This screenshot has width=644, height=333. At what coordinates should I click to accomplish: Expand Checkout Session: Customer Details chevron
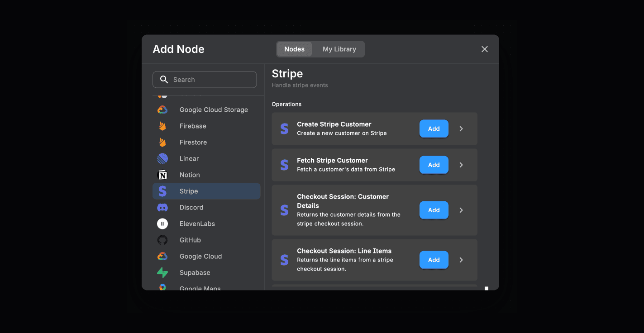tap(461, 210)
